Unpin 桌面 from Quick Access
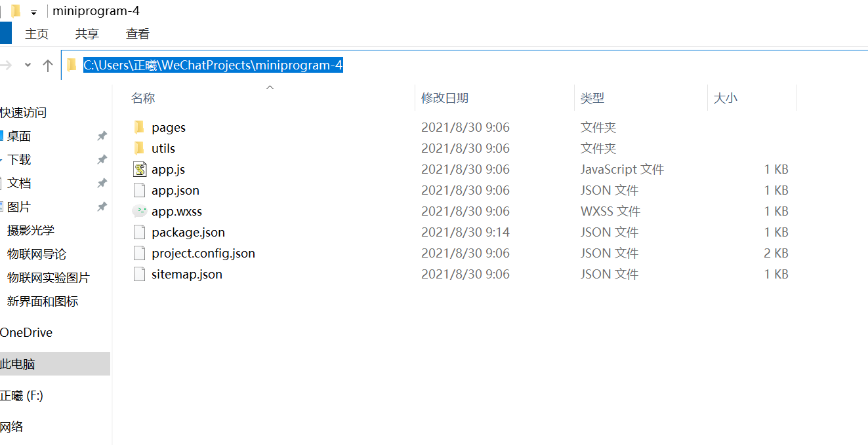 coord(102,136)
